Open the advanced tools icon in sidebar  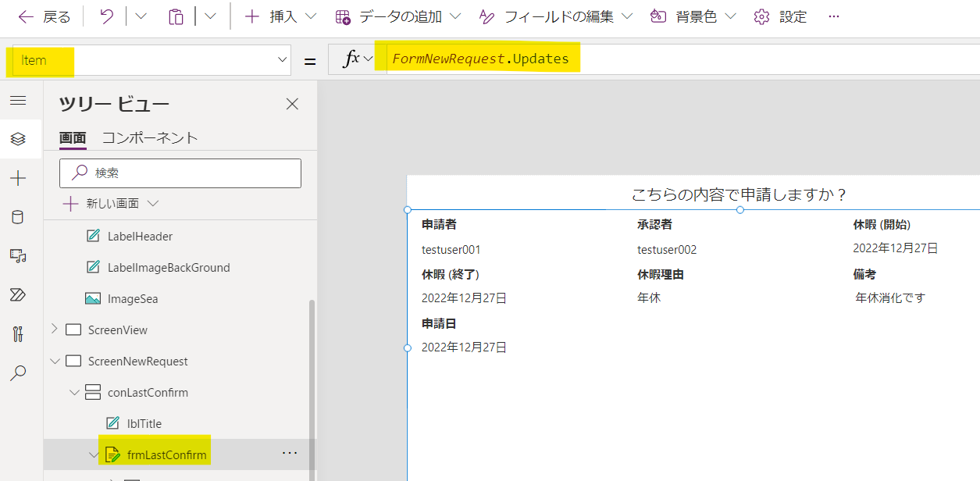pos(18,334)
